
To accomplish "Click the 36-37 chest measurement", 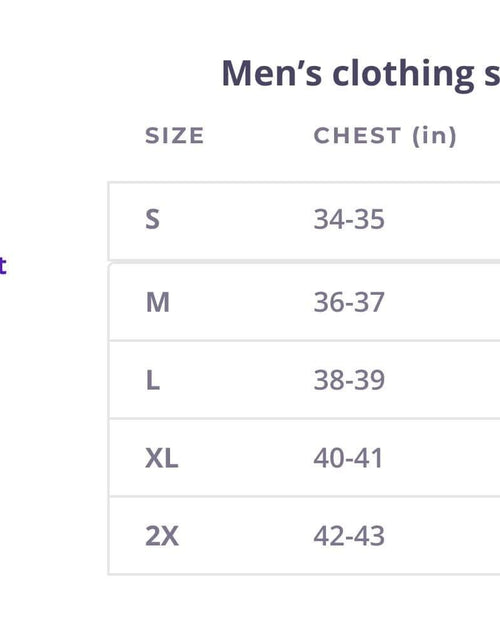I will click(349, 303).
